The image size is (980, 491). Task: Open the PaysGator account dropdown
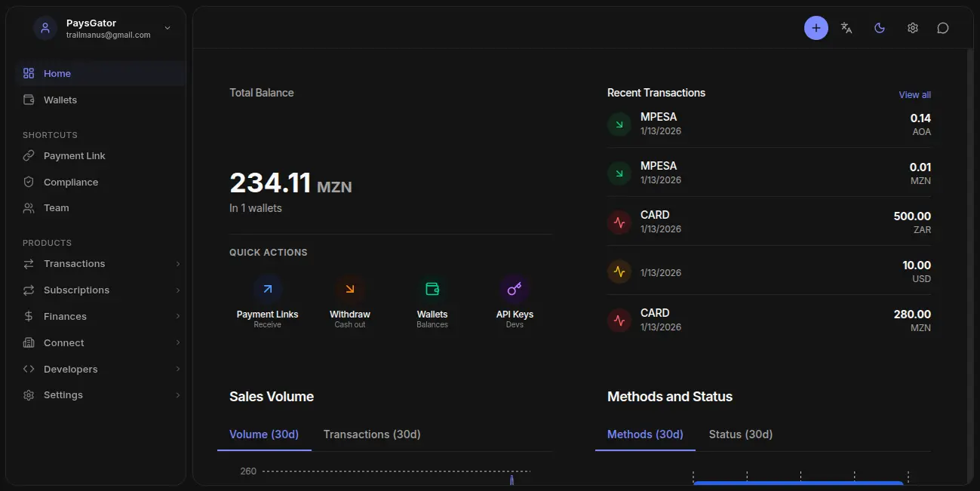click(102, 28)
